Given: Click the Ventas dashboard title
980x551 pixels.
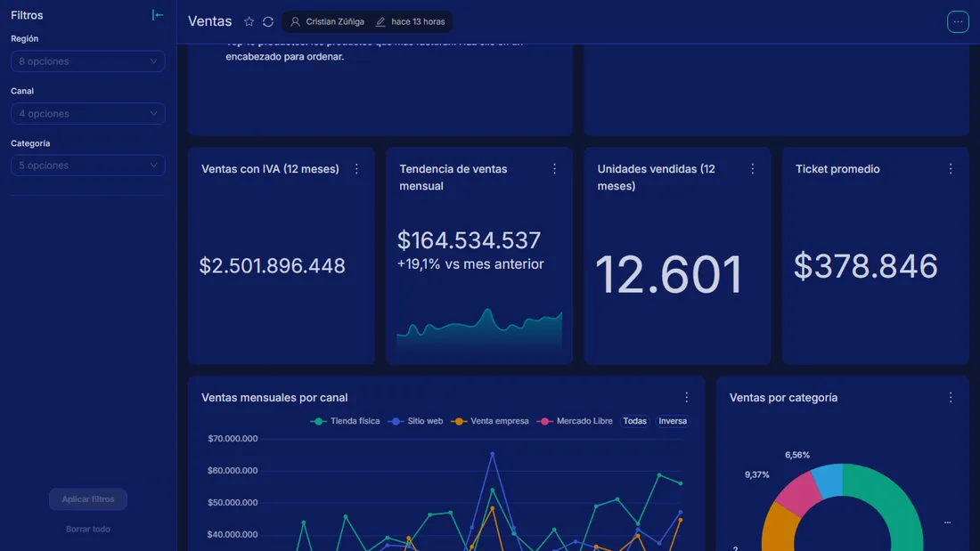Looking at the screenshot, I should pos(210,21).
